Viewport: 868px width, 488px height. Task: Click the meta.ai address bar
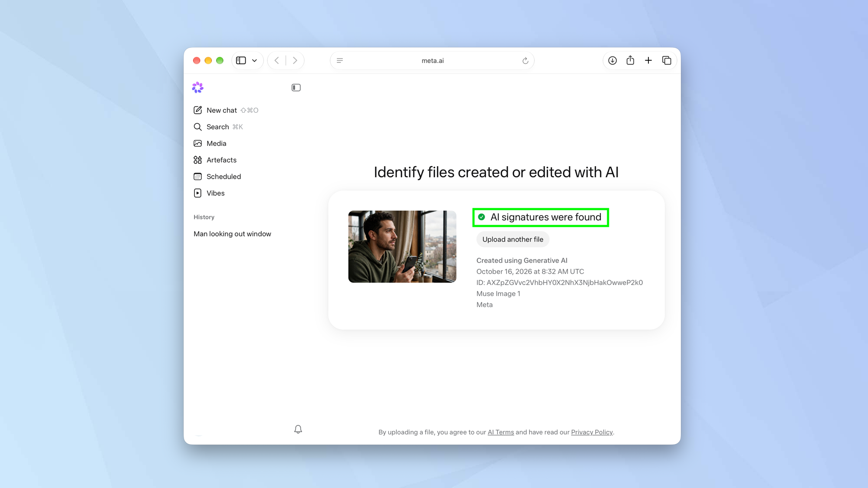pos(432,60)
